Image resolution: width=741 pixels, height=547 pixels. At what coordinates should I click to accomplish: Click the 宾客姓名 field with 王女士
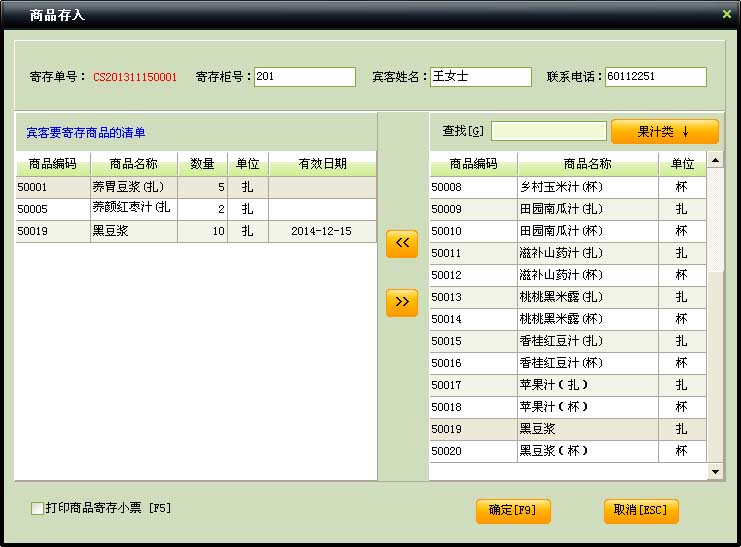click(x=480, y=77)
